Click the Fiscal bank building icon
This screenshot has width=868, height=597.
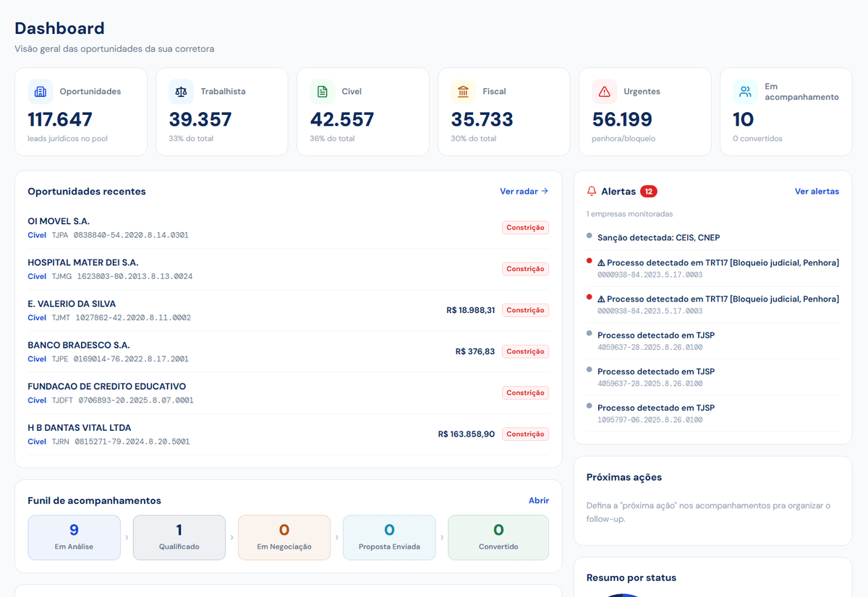click(464, 92)
